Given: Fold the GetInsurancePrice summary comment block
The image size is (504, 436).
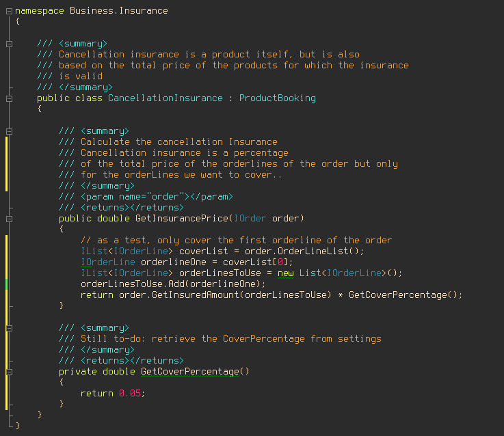Looking at the screenshot, I should tap(9, 131).
